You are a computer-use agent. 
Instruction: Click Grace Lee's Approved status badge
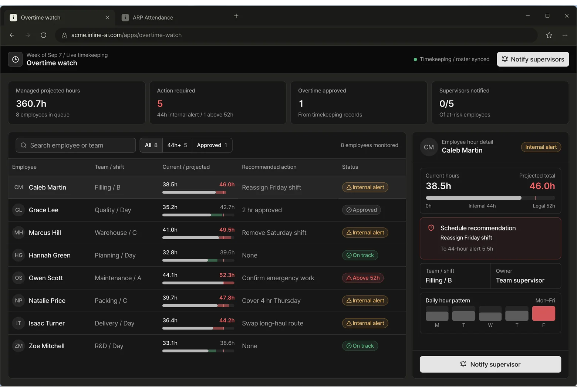[x=361, y=210]
